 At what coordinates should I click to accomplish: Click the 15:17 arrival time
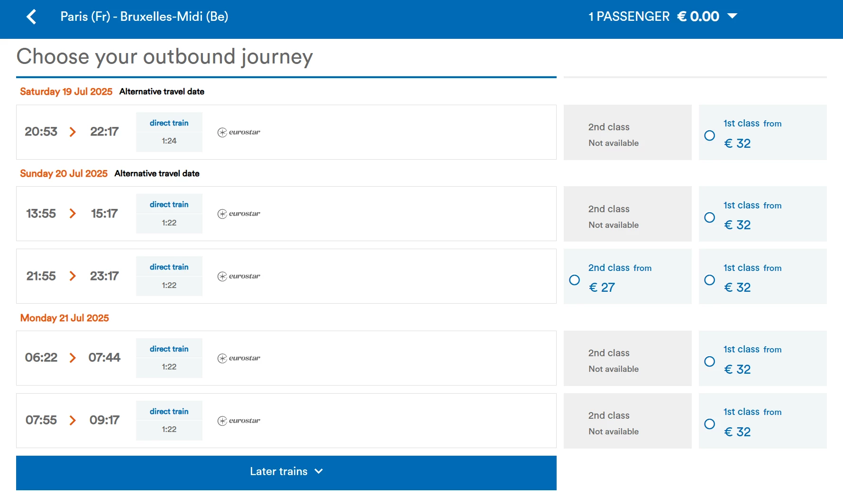104,214
